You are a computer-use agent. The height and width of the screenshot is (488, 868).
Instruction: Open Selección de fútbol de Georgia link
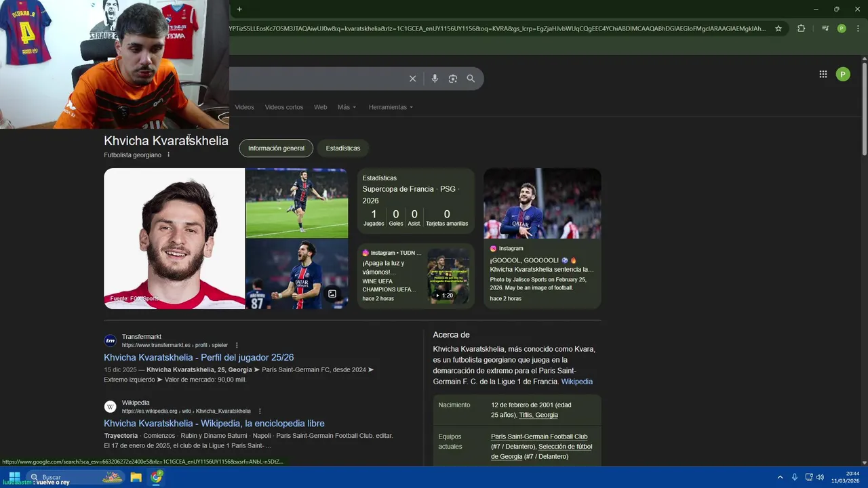tap(542, 451)
